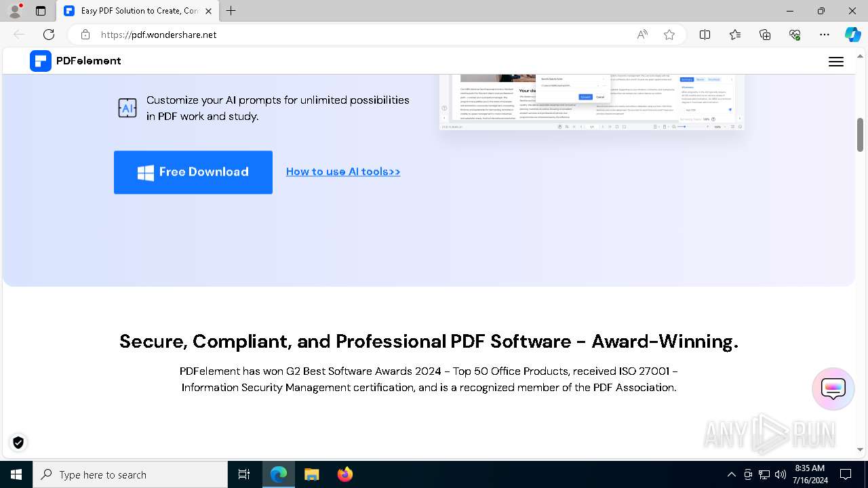
Task: Open the network tray icon
Action: 764,474
